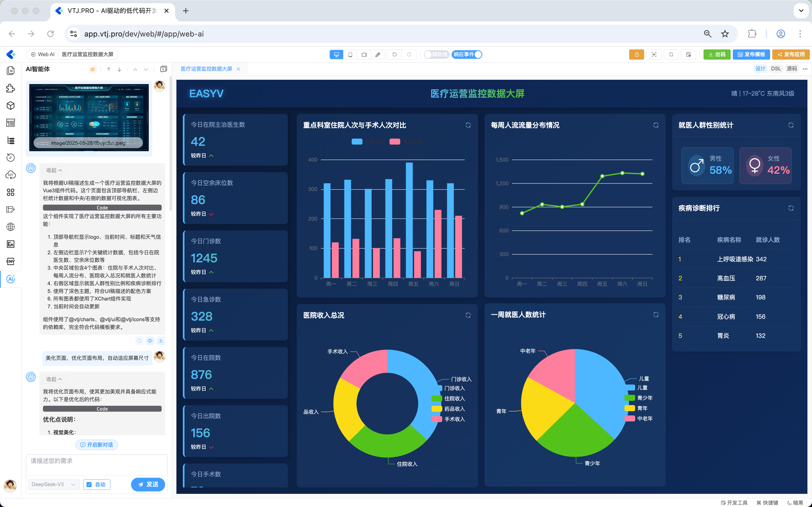Image resolution: width=812 pixels, height=507 pixels.
Task: Open the API cloud icon in sidebar
Action: (10, 175)
